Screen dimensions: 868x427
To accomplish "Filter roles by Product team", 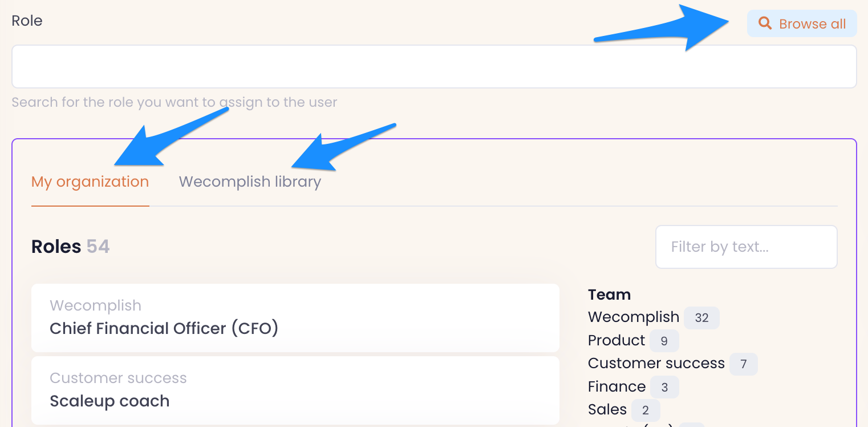I will 616,340.
